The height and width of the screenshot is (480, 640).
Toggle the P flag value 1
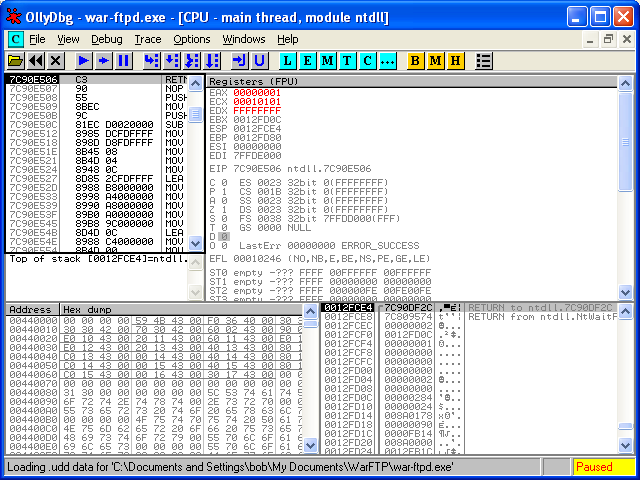coord(224,192)
